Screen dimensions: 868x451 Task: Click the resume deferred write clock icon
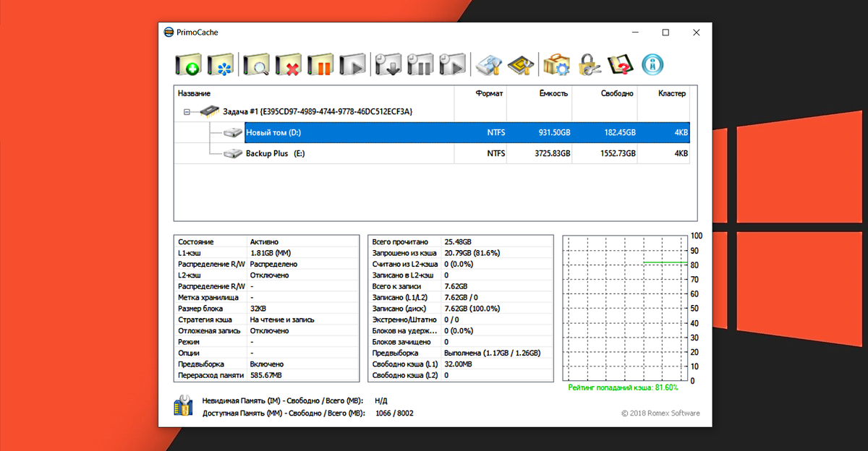pos(453,64)
